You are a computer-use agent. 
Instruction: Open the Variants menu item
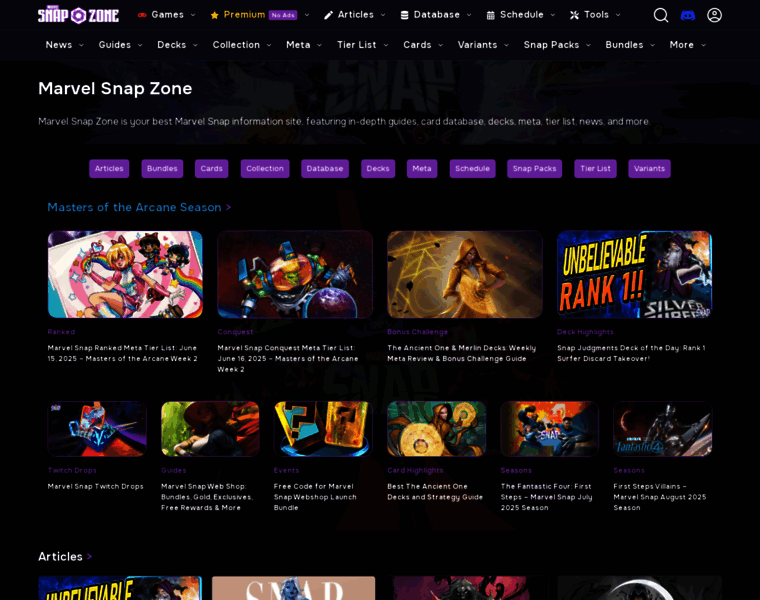click(x=477, y=45)
